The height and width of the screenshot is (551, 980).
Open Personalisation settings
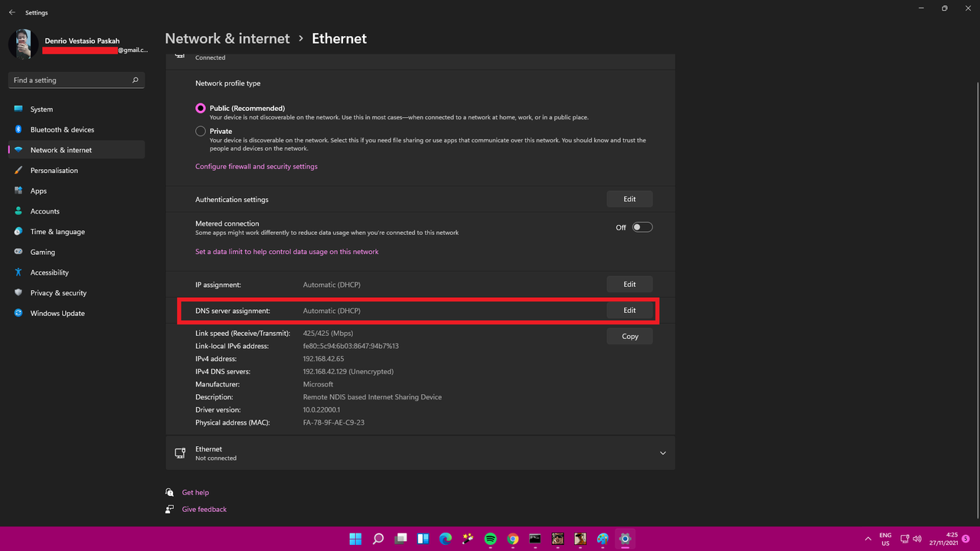[77, 171]
